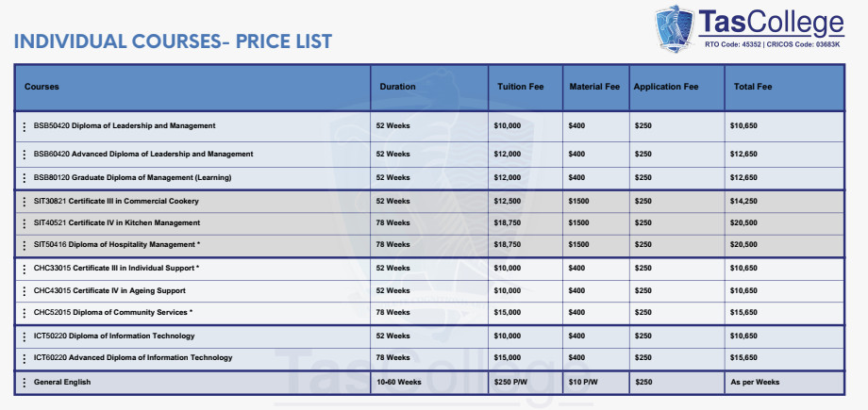Click three-dot icon beside General English
The width and height of the screenshot is (868, 410).
pos(25,382)
